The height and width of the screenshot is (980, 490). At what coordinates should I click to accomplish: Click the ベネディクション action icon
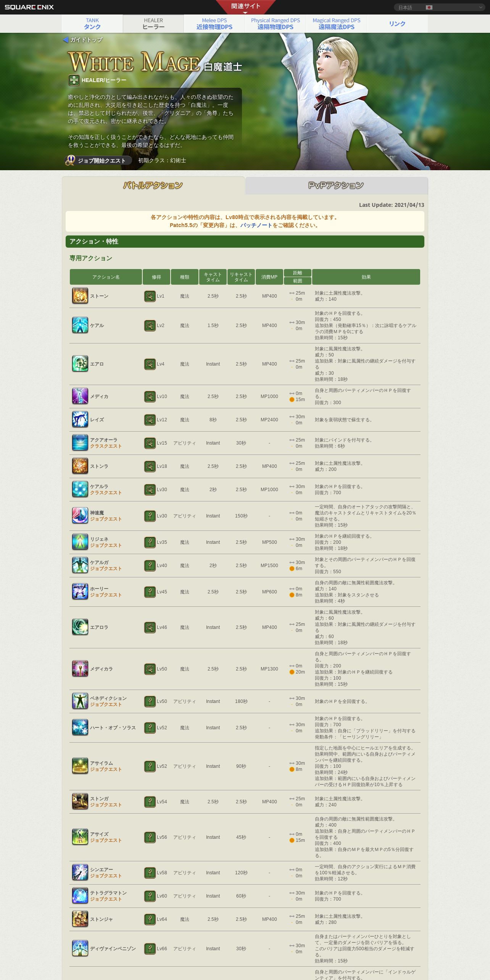80,701
